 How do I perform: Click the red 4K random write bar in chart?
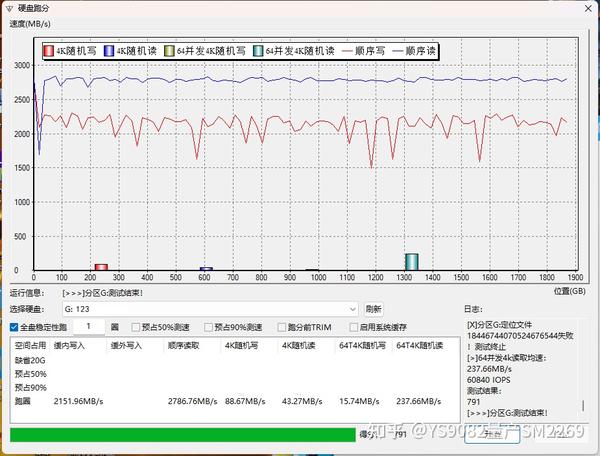tap(101, 267)
